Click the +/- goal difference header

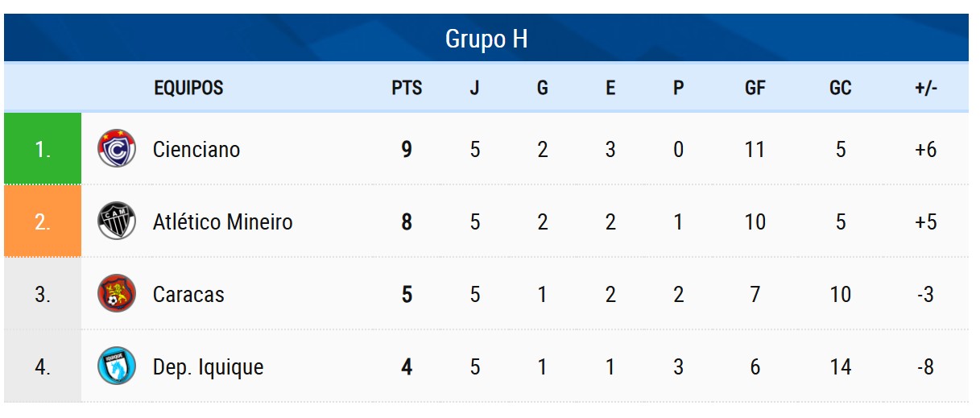[926, 88]
